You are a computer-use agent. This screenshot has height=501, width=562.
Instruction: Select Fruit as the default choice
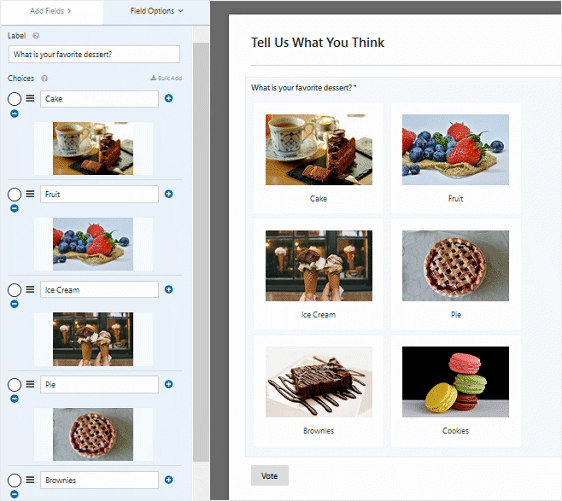(x=14, y=194)
